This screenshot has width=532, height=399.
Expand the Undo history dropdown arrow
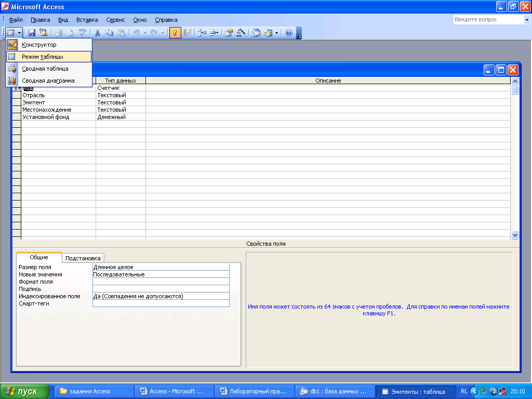coord(145,33)
